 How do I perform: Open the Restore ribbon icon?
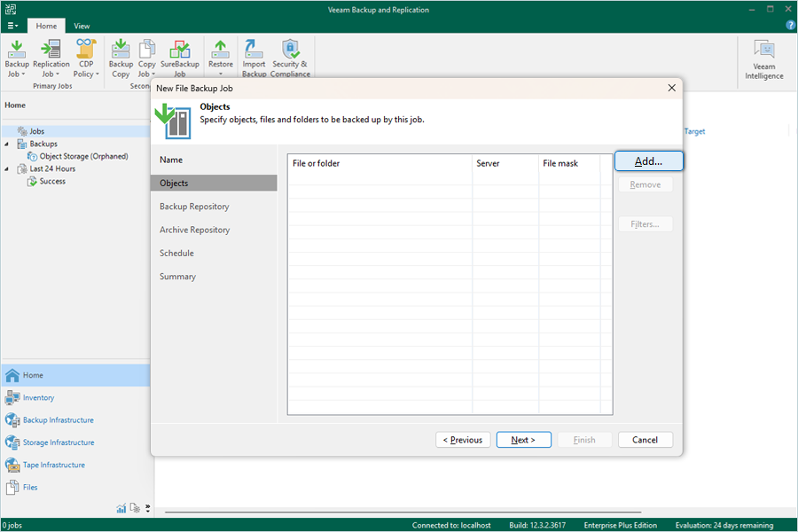221,58
